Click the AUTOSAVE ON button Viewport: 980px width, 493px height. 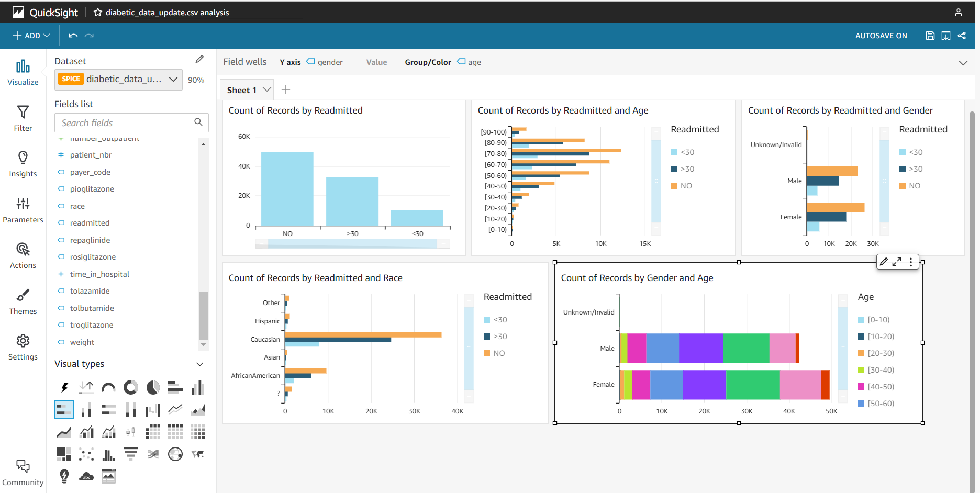coord(881,36)
